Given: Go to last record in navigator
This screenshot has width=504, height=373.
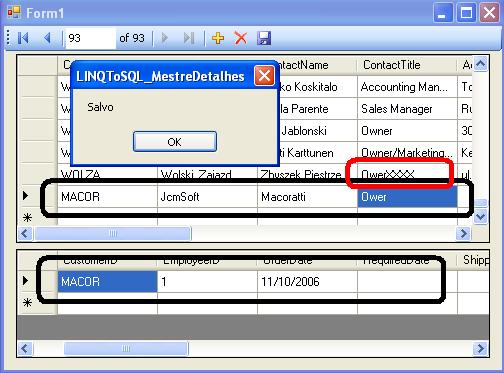Looking at the screenshot, I should [189, 38].
